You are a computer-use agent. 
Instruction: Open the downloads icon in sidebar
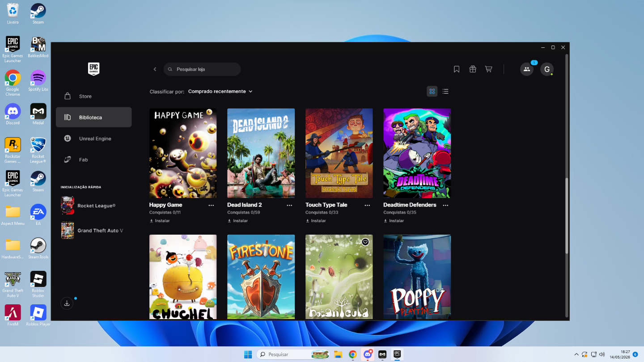[67, 303]
